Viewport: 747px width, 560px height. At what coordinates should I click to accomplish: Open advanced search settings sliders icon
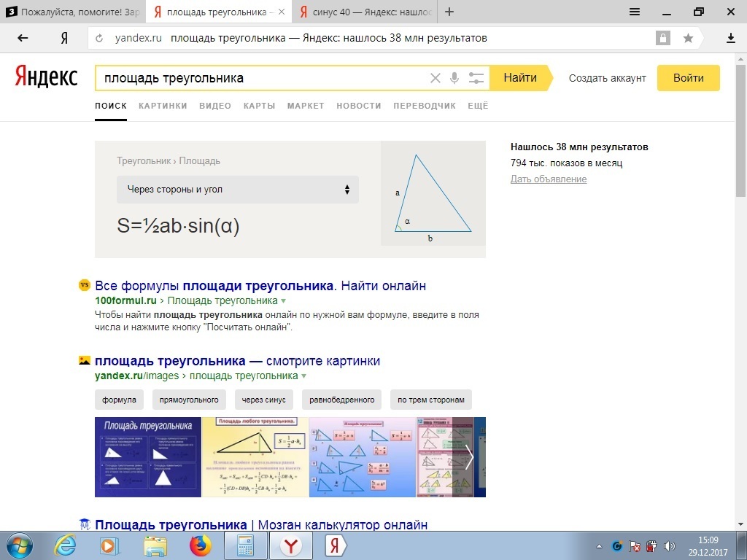476,78
